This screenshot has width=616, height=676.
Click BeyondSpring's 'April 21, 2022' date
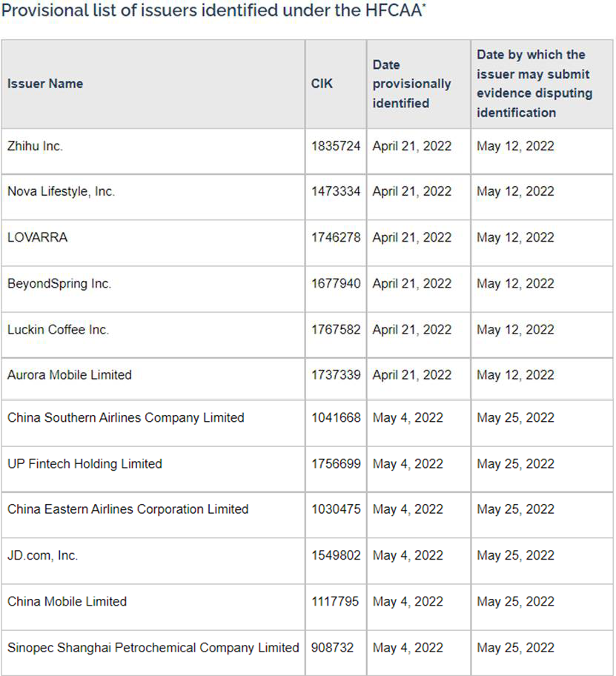pyautogui.click(x=412, y=284)
